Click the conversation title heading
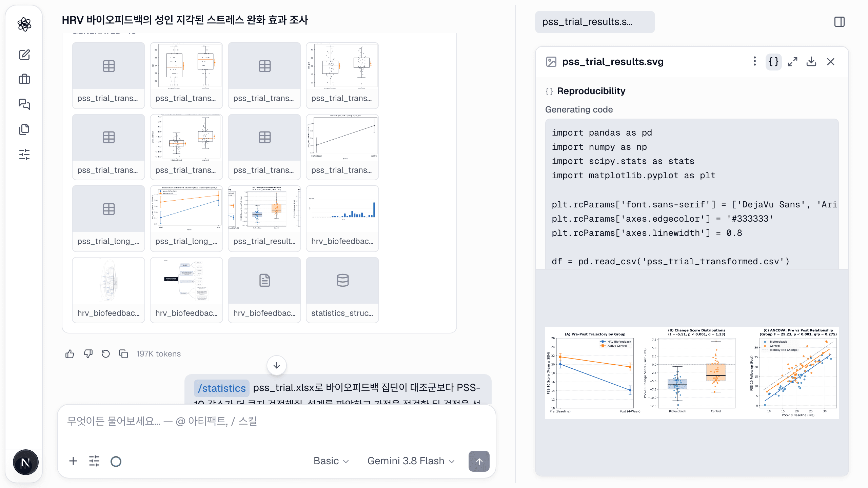The width and height of the screenshot is (868, 488). point(185,20)
